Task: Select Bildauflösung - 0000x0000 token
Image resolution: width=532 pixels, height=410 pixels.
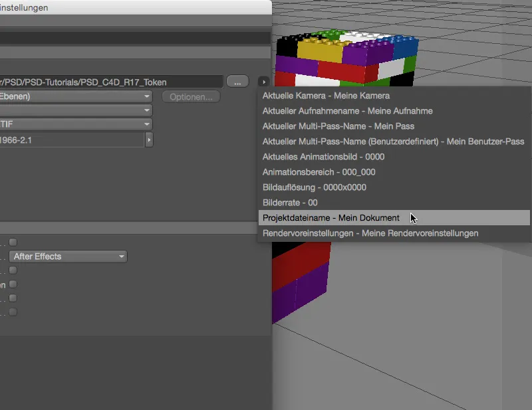Action: point(394,187)
